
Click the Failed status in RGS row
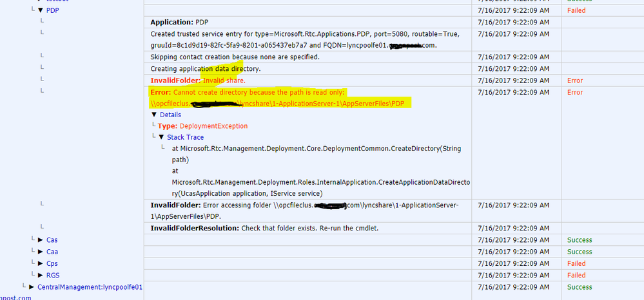[576, 275]
